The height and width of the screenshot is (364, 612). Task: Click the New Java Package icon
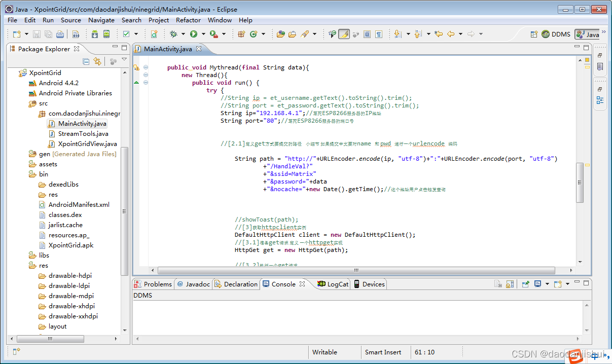pos(241,34)
